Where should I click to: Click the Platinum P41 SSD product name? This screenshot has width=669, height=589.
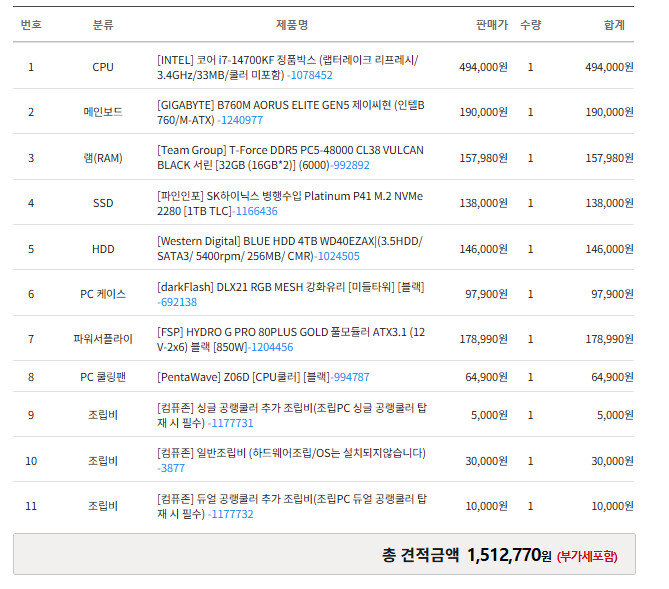click(x=290, y=203)
